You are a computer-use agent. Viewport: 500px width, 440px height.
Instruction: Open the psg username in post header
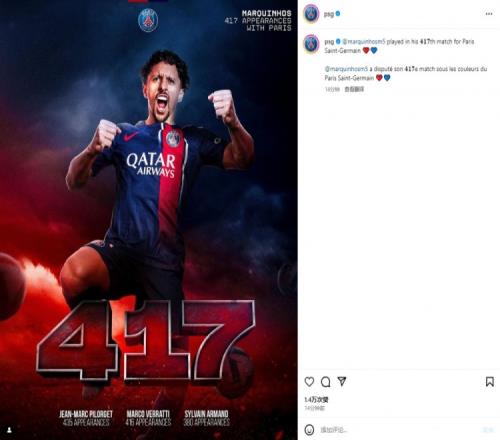[329, 14]
